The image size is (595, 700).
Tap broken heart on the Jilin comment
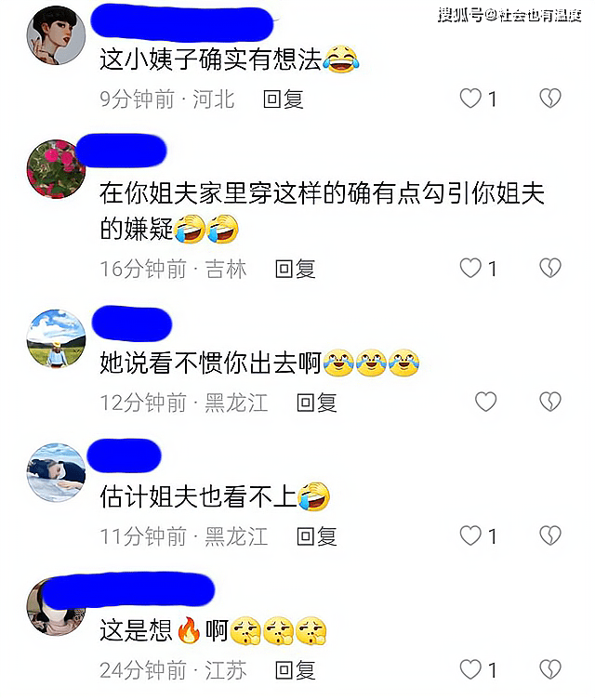(x=550, y=269)
